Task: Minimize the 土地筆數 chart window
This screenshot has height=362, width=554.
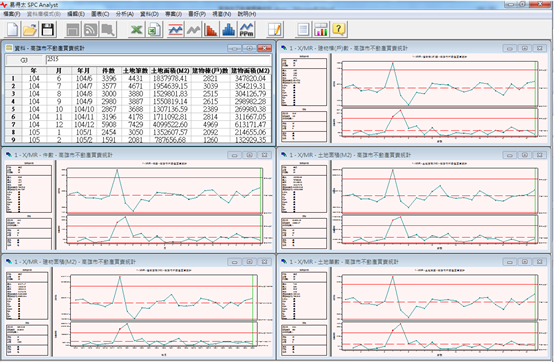Action: coord(509,262)
